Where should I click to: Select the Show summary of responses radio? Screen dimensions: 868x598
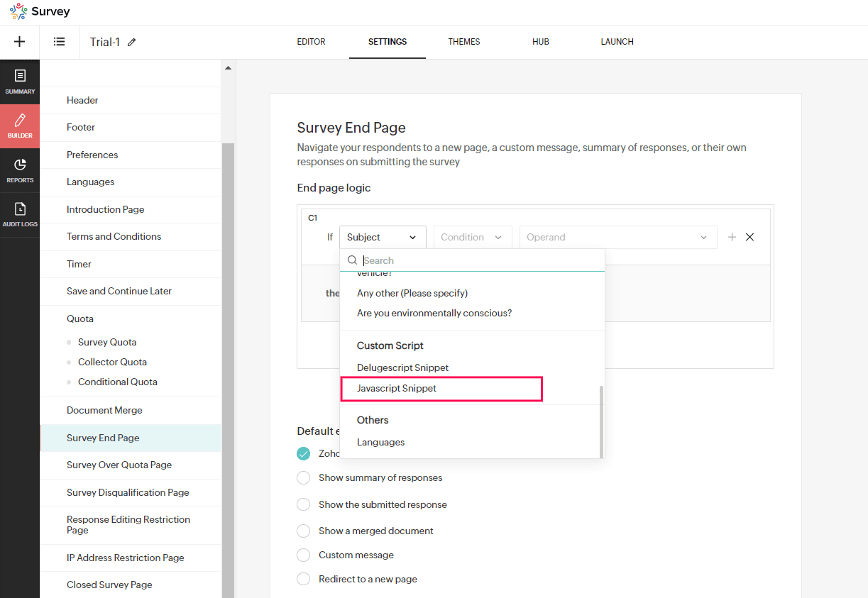coord(304,477)
